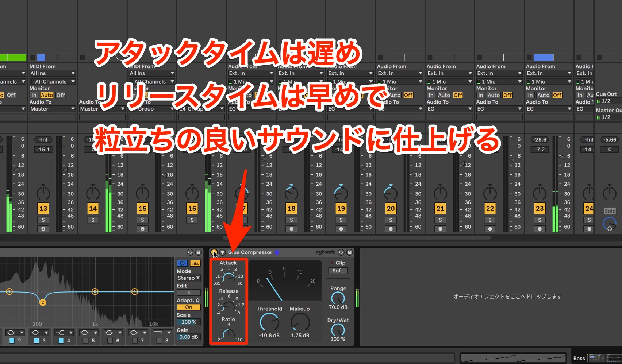
Task: Save EQ Eight preset via disk icon
Action: point(198,252)
